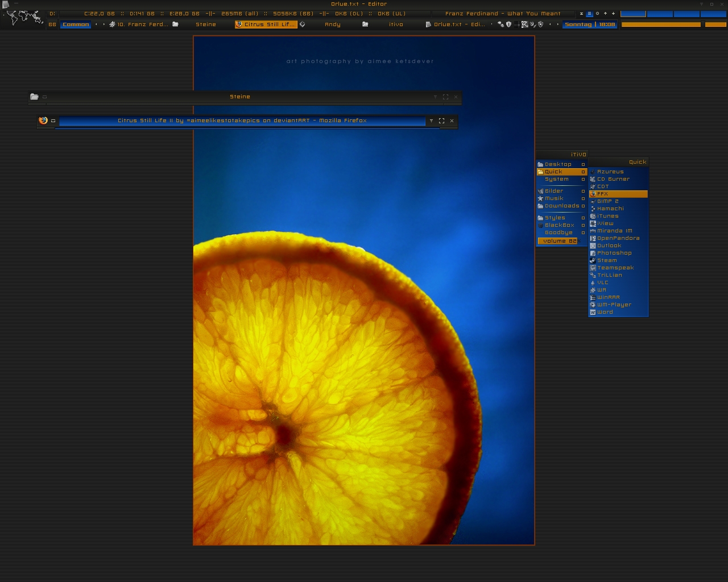Screen dimensions: 728x582
Task: Launch Photoshop from Quick menu
Action: 618,253
